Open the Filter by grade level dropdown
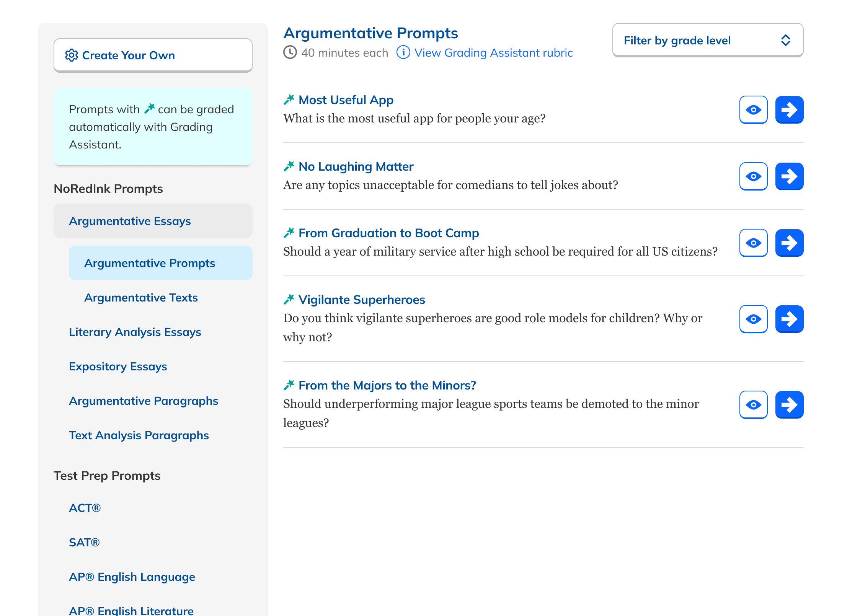842x616 pixels. click(707, 40)
